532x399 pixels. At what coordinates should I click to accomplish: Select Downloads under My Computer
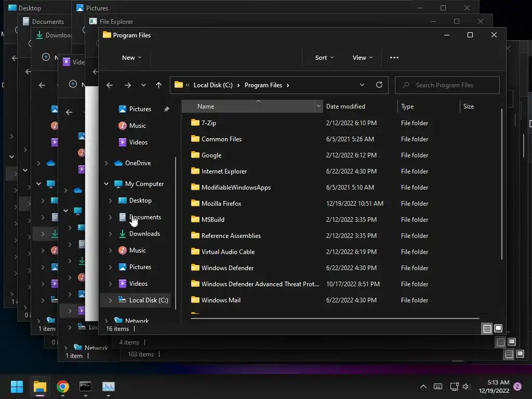point(144,234)
